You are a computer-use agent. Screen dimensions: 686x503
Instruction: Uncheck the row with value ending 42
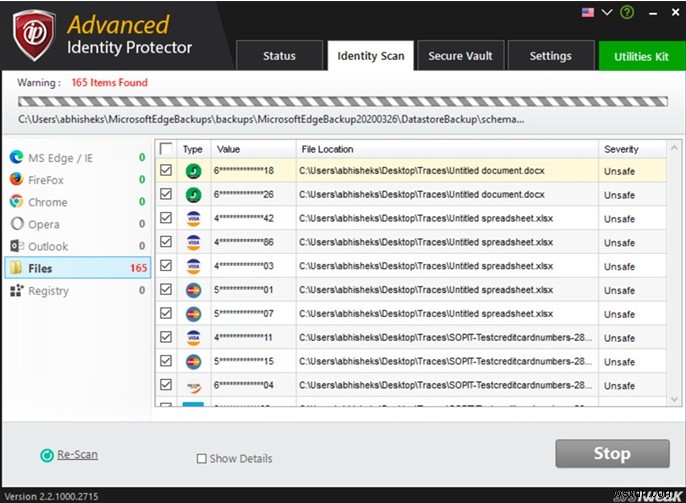[x=166, y=217]
